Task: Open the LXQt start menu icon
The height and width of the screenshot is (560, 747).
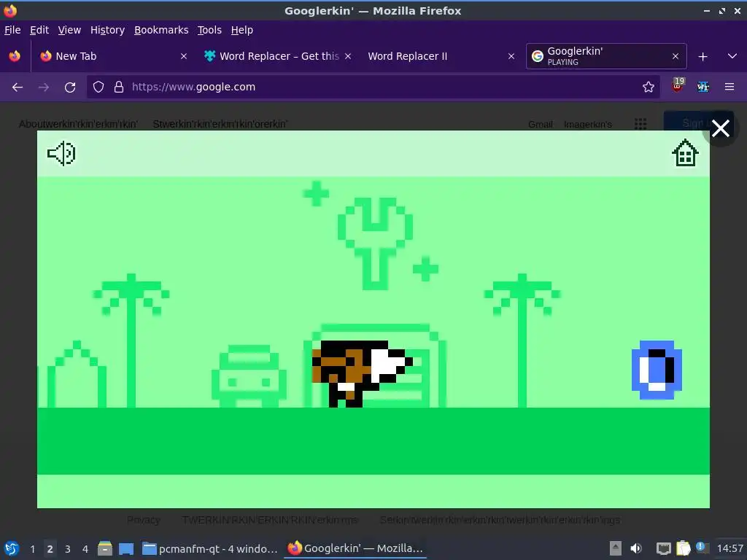Action: pos(12,548)
